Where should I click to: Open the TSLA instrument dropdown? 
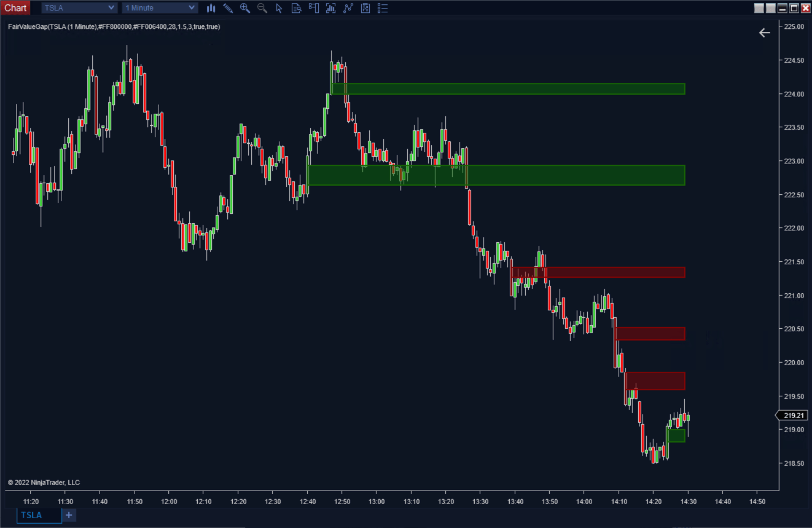tap(79, 8)
